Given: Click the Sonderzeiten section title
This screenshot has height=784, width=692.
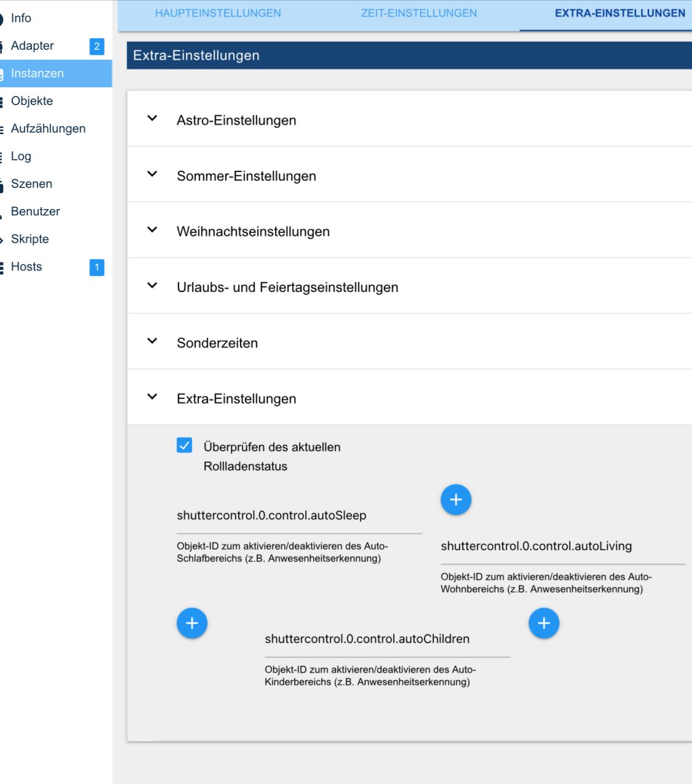Looking at the screenshot, I should (217, 343).
